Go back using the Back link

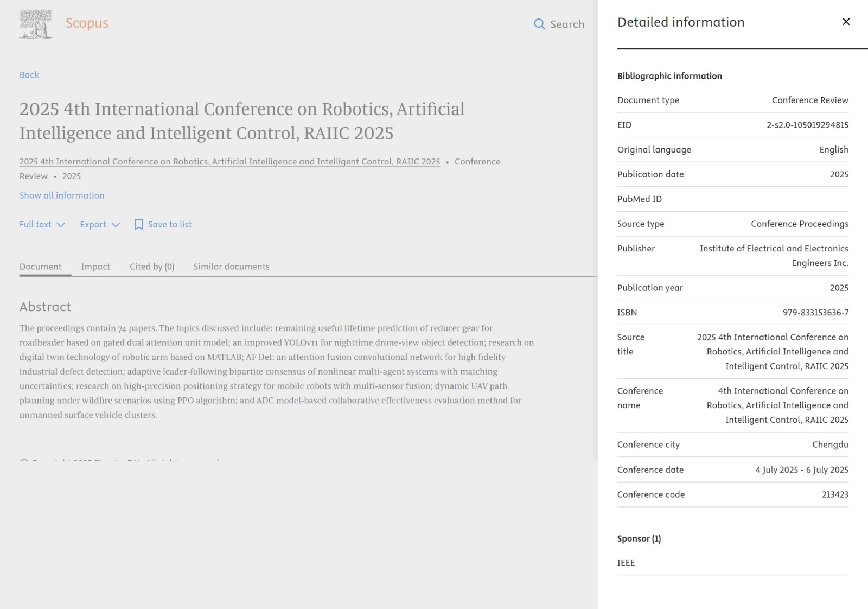point(29,75)
